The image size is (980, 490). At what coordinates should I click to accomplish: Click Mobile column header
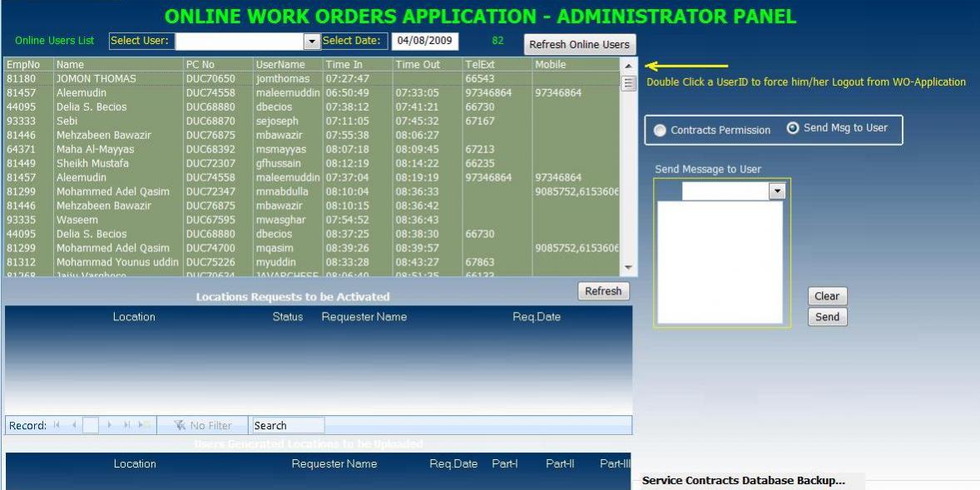pyautogui.click(x=551, y=65)
